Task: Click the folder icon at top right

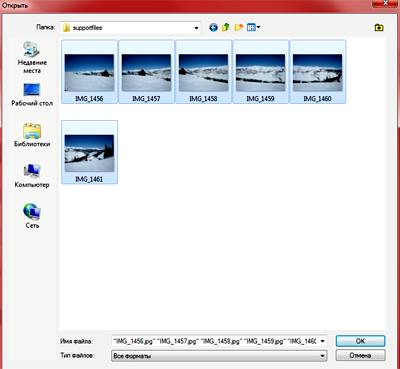Action: 379,27
